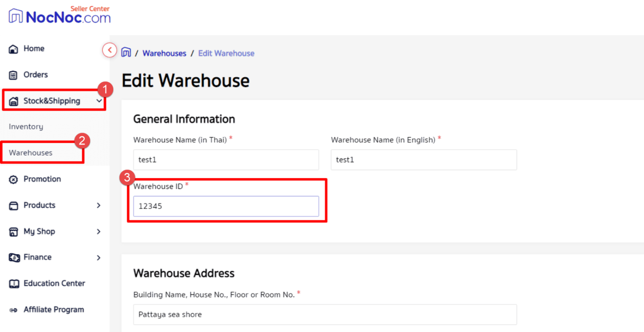Click the Promotion badge icon

[13, 180]
